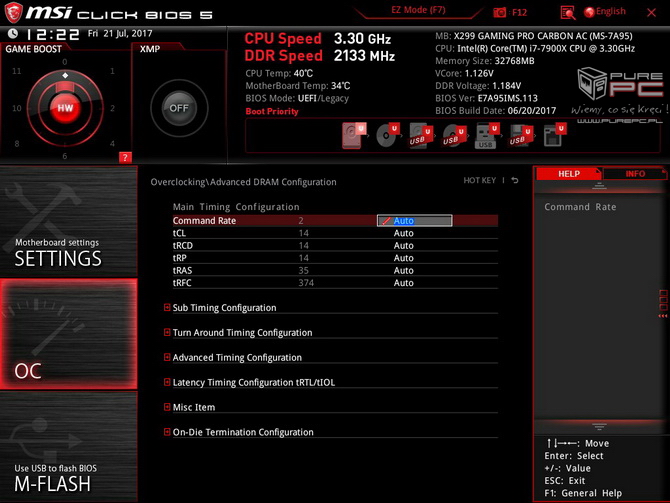Select the Command Rate row label
This screenshot has width=670, height=503.
(204, 221)
